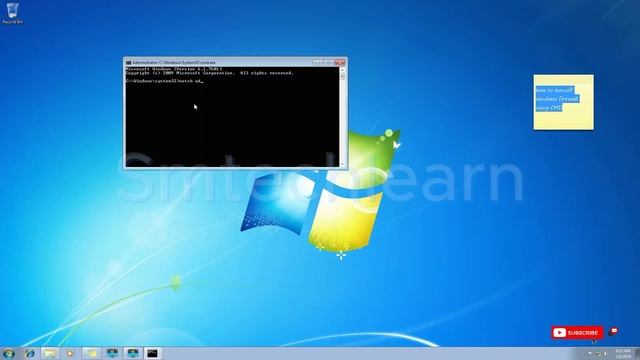The width and height of the screenshot is (640, 360).
Task: Maximize the Command Prompt window
Action: pyautogui.click(x=328, y=62)
